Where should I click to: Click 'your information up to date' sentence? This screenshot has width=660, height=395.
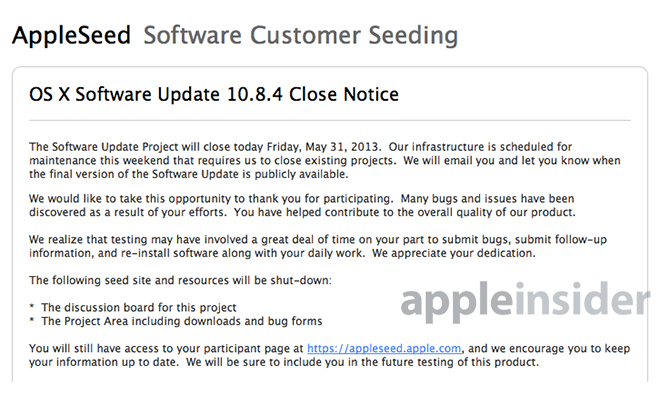[x=104, y=362]
